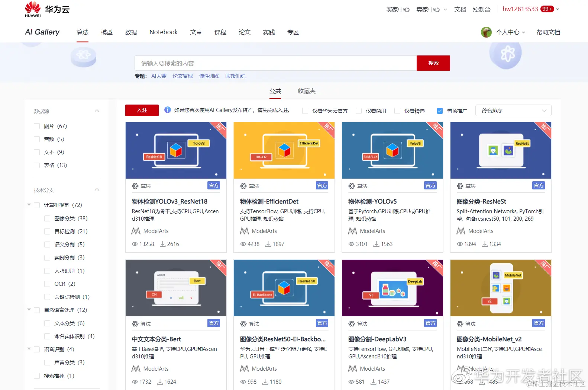Click the algorithm icon on ResNeSt card
This screenshot has height=390, width=588.
(x=460, y=186)
